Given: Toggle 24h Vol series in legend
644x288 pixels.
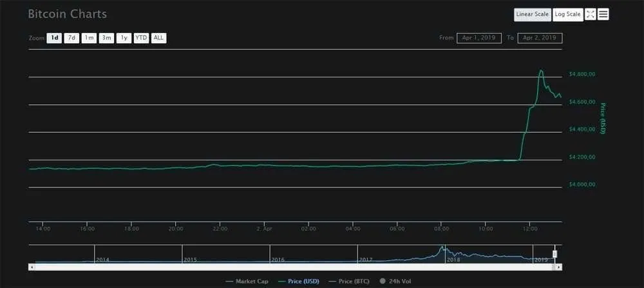Looking at the screenshot, I should (x=395, y=282).
